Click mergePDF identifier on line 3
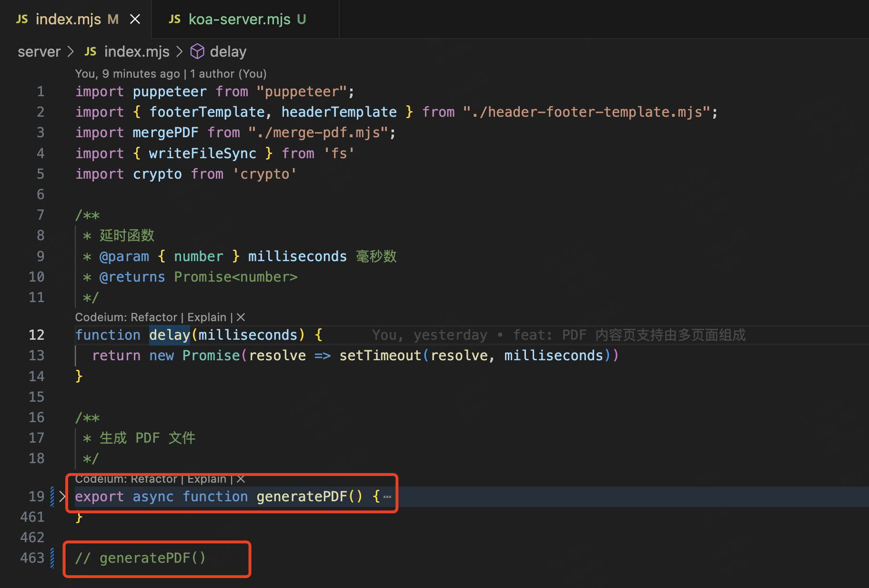This screenshot has height=588, width=869. [x=165, y=132]
